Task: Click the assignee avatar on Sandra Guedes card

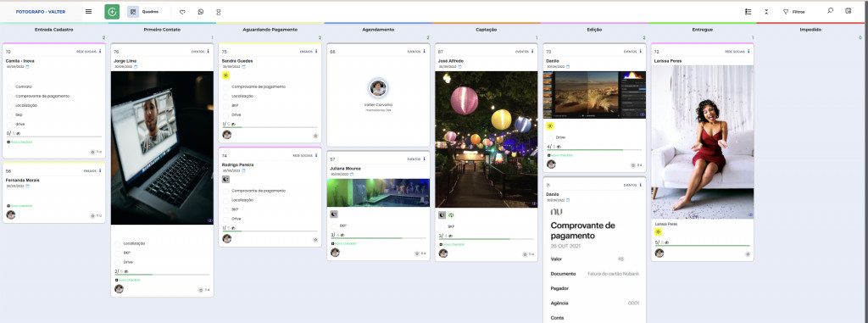Action: 227,135
